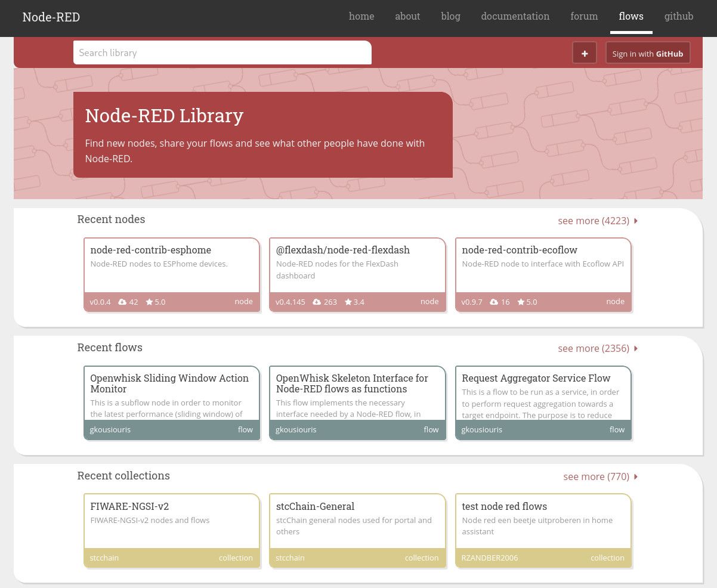Click star rating icon on flexdash card
This screenshot has height=588, width=717.
[x=348, y=302]
